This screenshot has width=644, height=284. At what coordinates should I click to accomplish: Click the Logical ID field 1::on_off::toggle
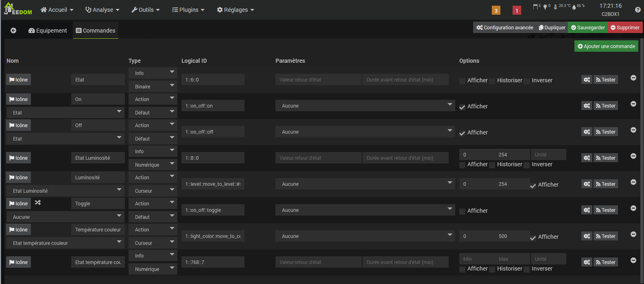(213, 210)
